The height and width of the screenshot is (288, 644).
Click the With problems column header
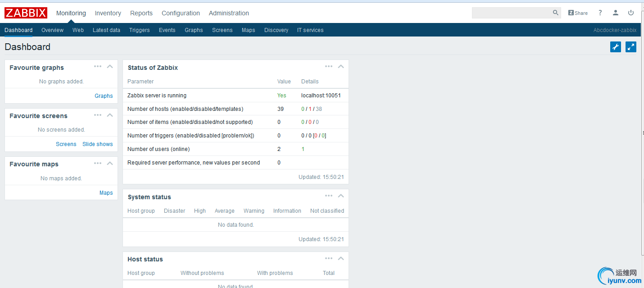click(x=275, y=273)
